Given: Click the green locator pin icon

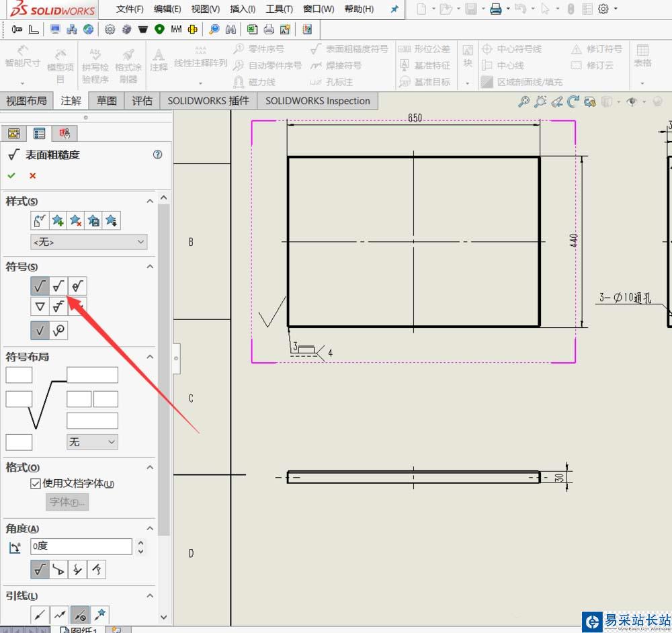Looking at the screenshot, I should click(x=159, y=29).
